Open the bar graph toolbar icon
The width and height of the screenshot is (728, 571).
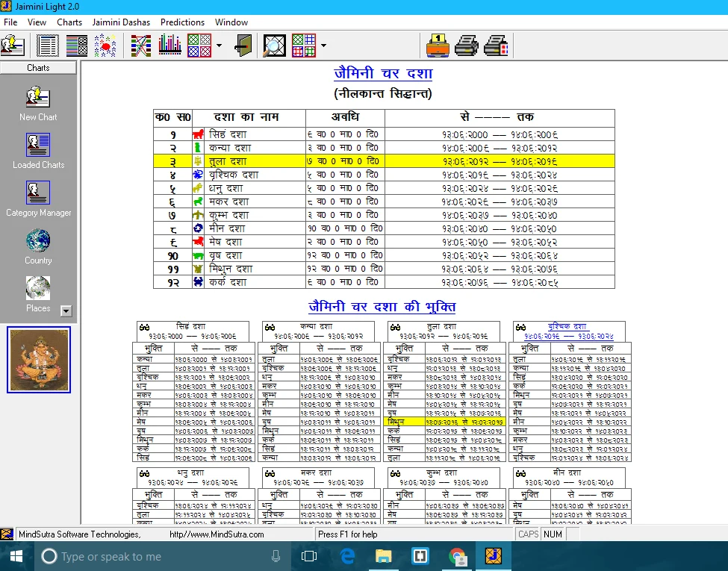click(x=170, y=46)
